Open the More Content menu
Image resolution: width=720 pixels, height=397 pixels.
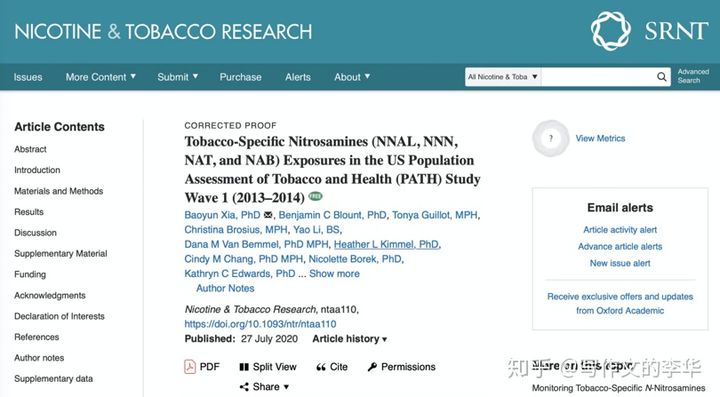pos(101,77)
